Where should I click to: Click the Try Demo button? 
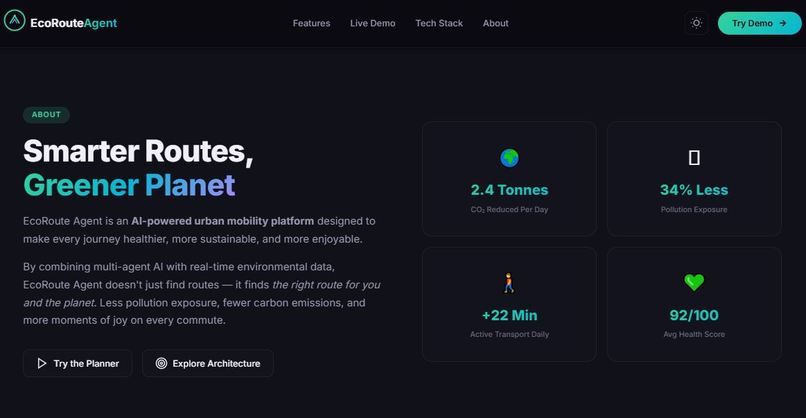759,23
